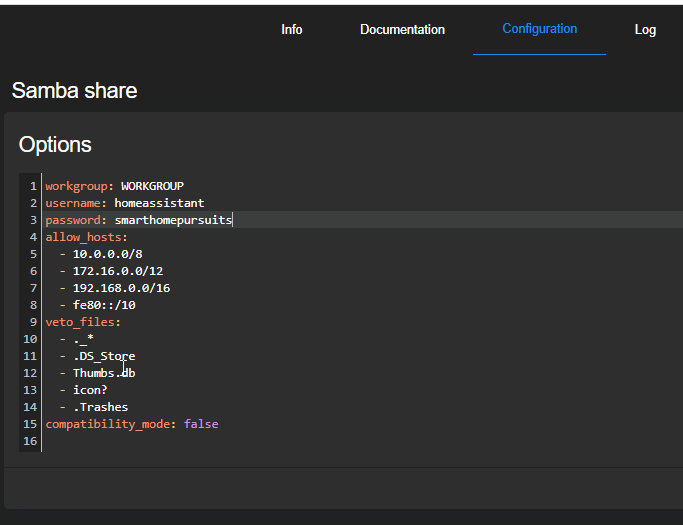This screenshot has height=525, width=683.
Task: Open the Log tab
Action: [x=645, y=30]
